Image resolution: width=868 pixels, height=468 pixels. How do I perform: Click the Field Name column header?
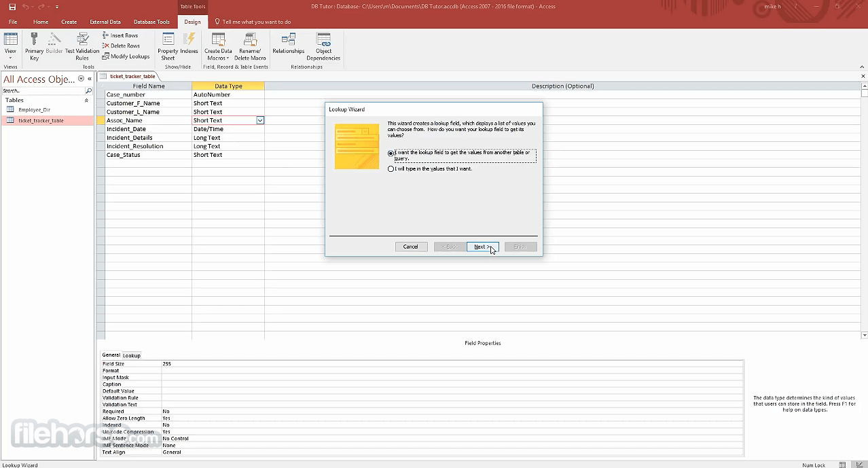148,86
